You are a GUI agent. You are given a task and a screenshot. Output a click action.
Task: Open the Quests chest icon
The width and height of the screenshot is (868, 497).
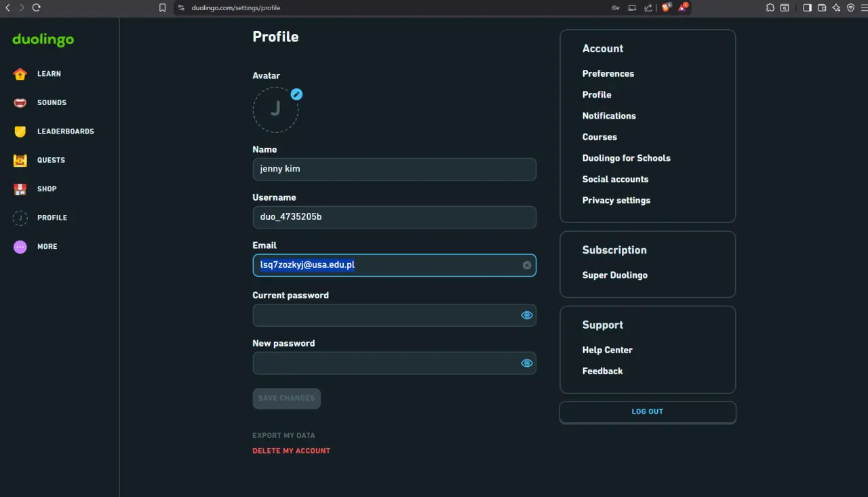click(20, 160)
